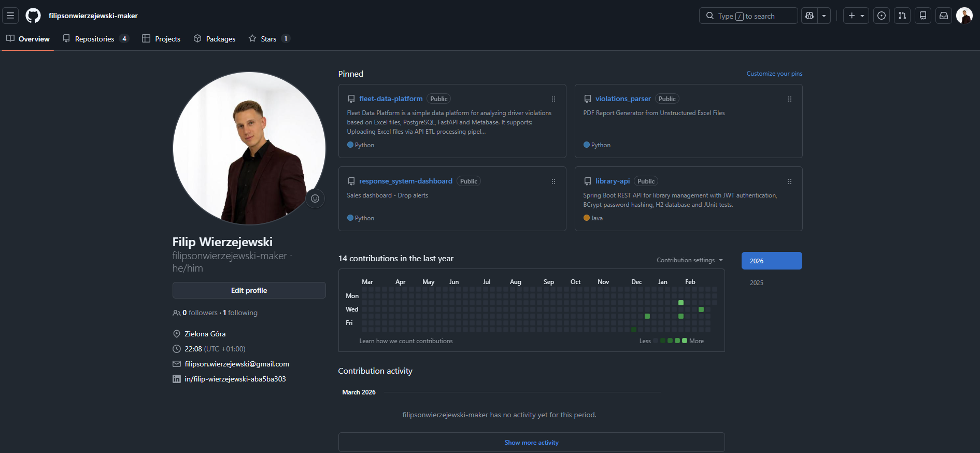Open the library-api repository
The height and width of the screenshot is (453, 980).
point(613,181)
